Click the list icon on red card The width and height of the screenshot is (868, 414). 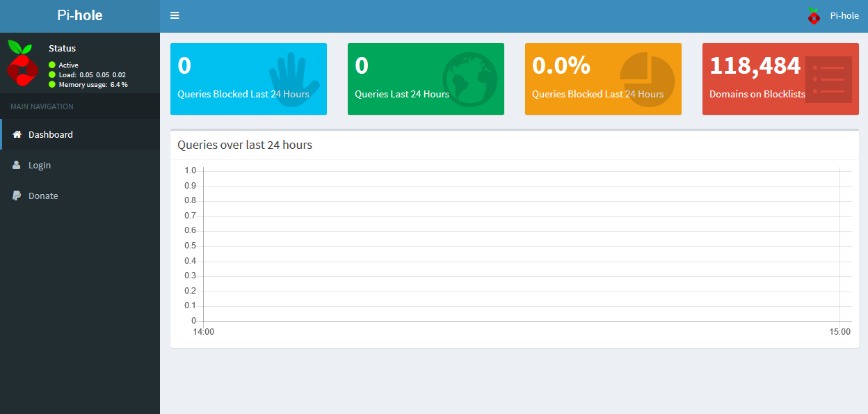(828, 79)
